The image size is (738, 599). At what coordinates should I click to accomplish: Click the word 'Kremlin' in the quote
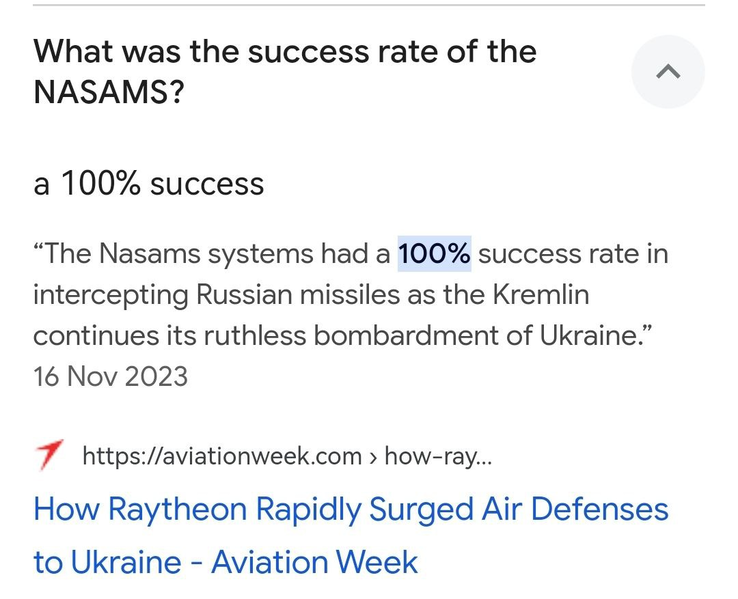541,295
